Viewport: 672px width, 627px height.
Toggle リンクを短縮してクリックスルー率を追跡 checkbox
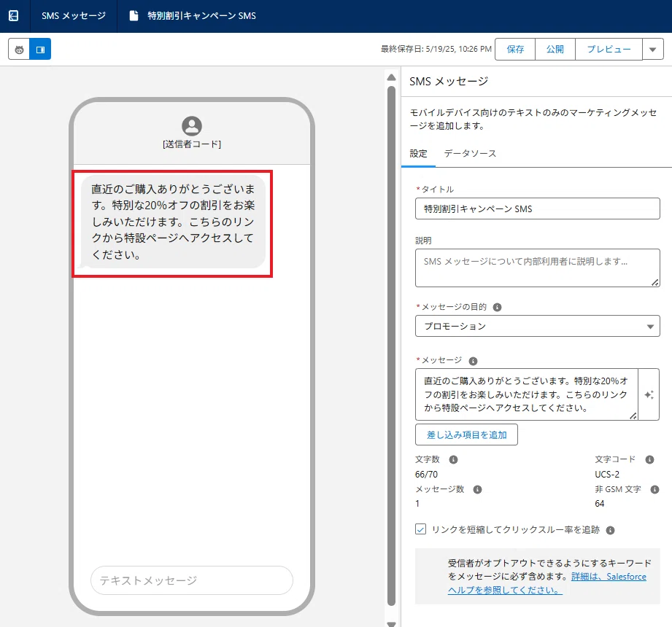(x=421, y=529)
